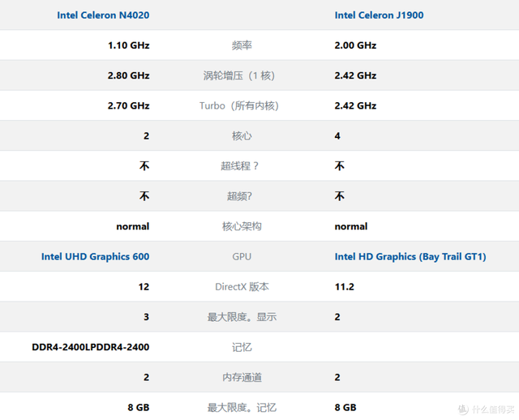This screenshot has height=420, width=519.
Task: Click the GPU row label
Action: (x=241, y=257)
